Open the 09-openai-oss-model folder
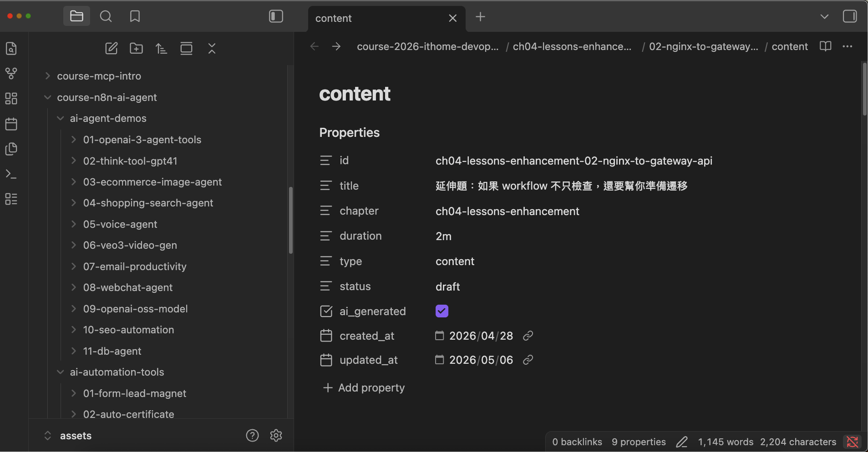Image resolution: width=868 pixels, height=452 pixels. point(135,309)
